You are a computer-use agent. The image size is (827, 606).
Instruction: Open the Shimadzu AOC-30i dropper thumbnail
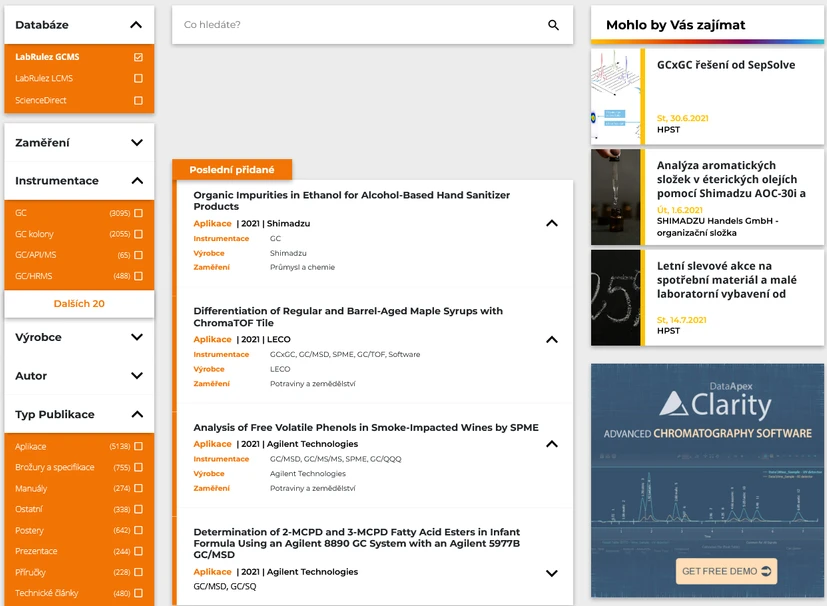(615, 197)
